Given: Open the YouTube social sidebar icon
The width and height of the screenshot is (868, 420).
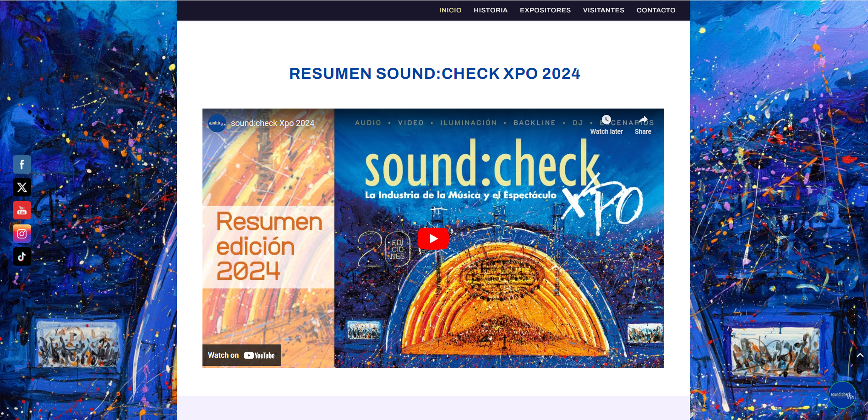Looking at the screenshot, I should coord(22,210).
